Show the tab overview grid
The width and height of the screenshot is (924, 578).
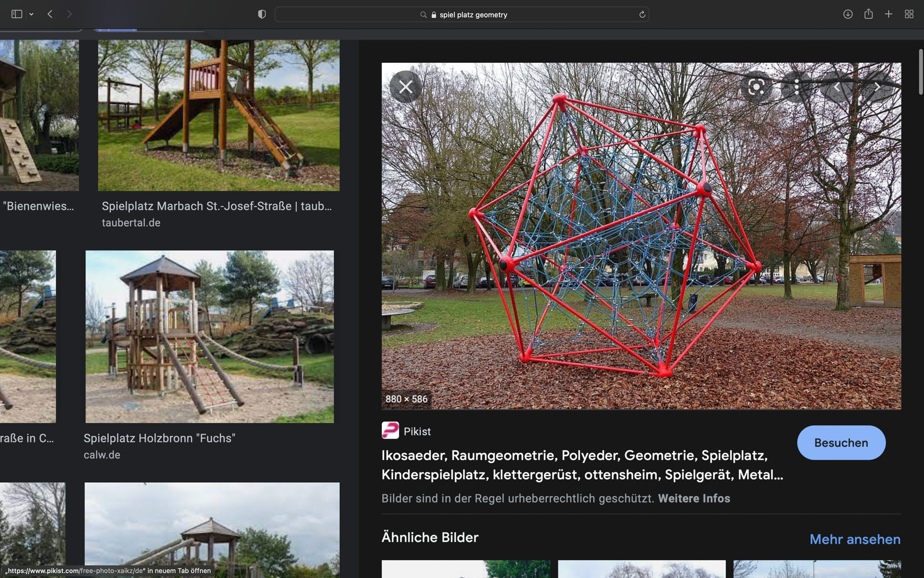coord(909,14)
